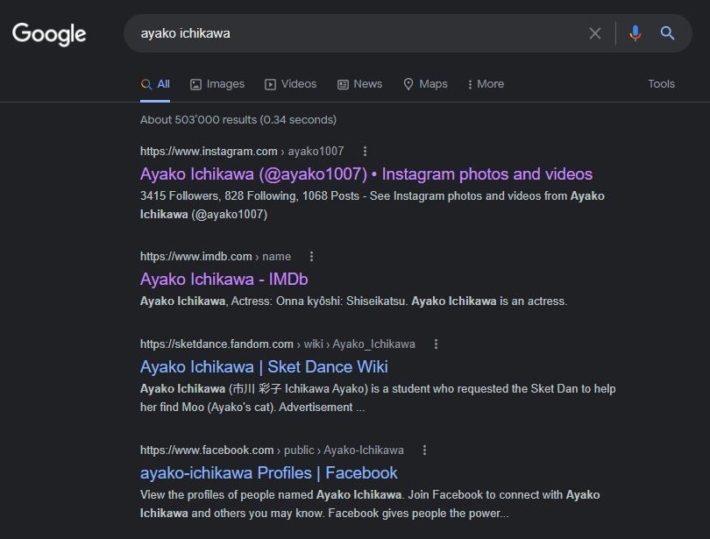Click the imdb.com name URL breadcrumb

(x=216, y=256)
